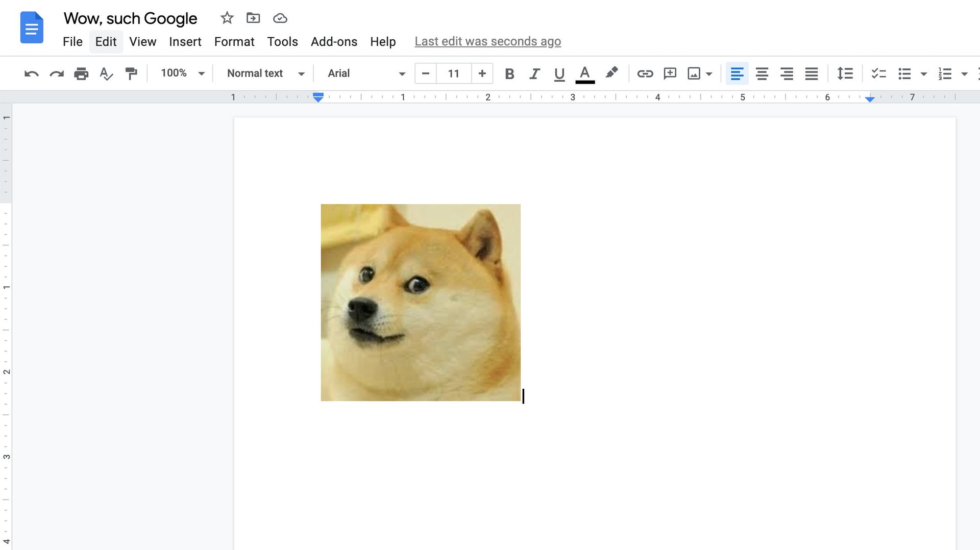Undo the last action

[31, 73]
